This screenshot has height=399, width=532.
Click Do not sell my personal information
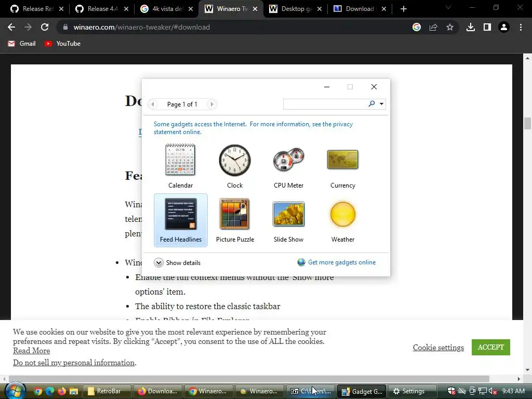(74, 362)
